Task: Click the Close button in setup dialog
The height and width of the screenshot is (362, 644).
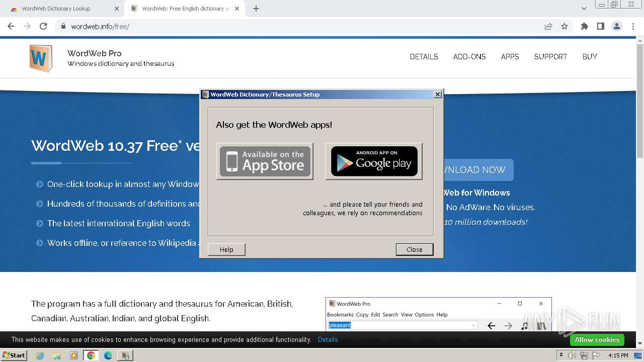Action: pyautogui.click(x=414, y=249)
